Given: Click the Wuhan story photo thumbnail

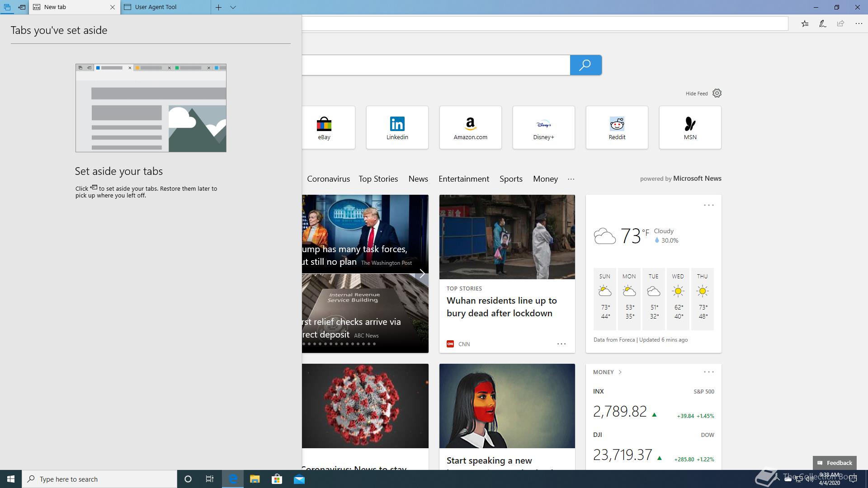Looking at the screenshot, I should [x=507, y=237].
